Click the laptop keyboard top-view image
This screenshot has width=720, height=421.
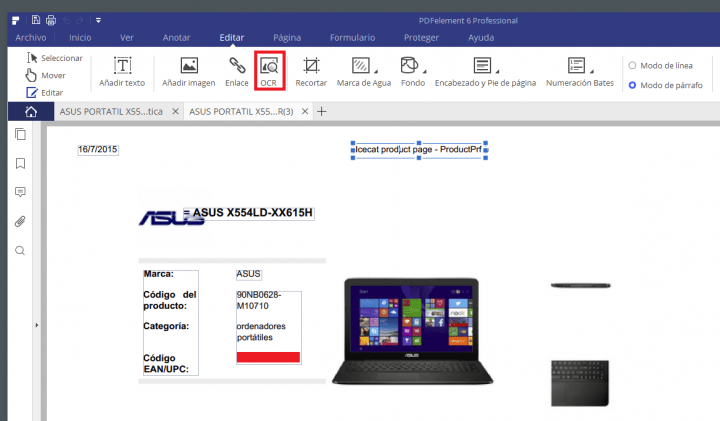(x=580, y=383)
